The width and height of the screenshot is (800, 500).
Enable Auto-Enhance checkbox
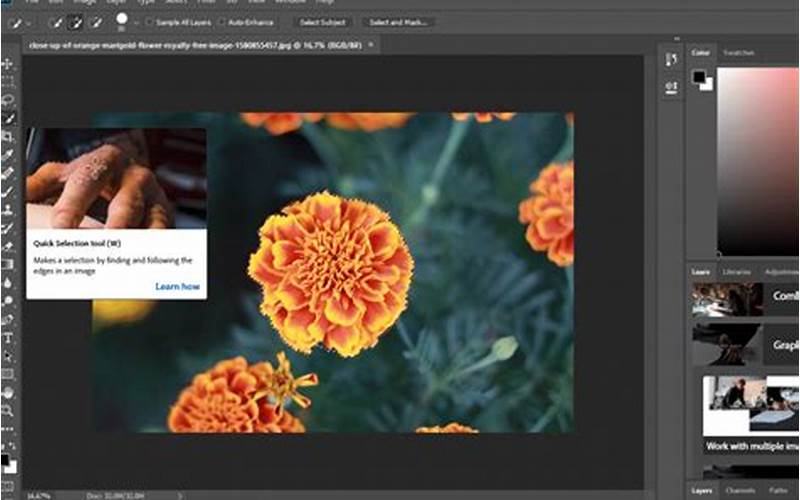click(x=222, y=22)
